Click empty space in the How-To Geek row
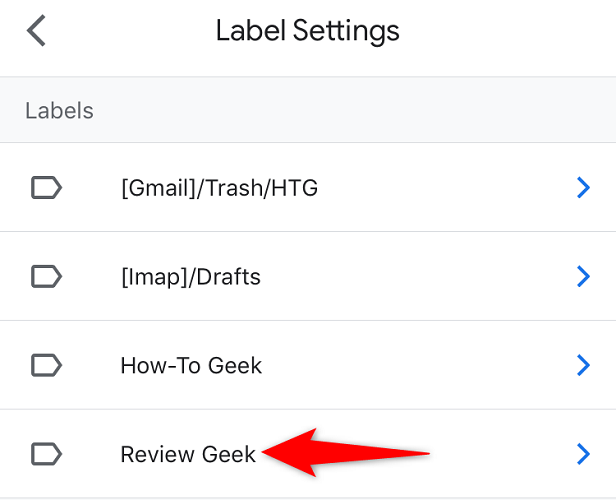The image size is (616, 500). pyautogui.click(x=420, y=365)
